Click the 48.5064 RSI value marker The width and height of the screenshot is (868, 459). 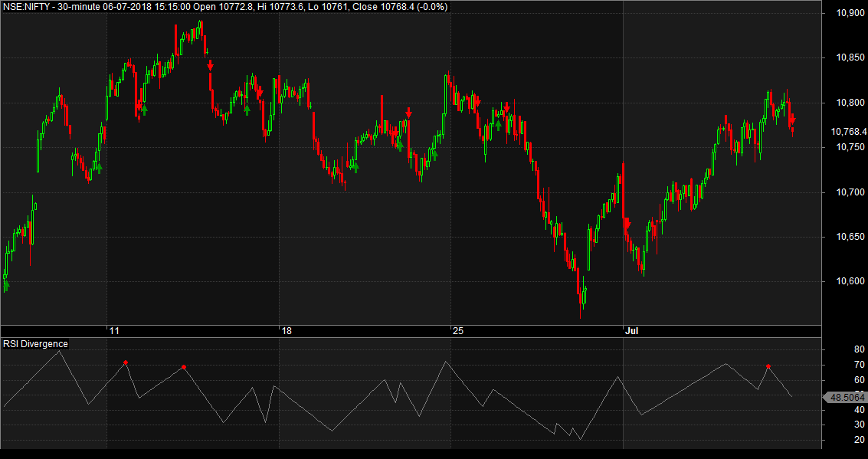pyautogui.click(x=847, y=398)
